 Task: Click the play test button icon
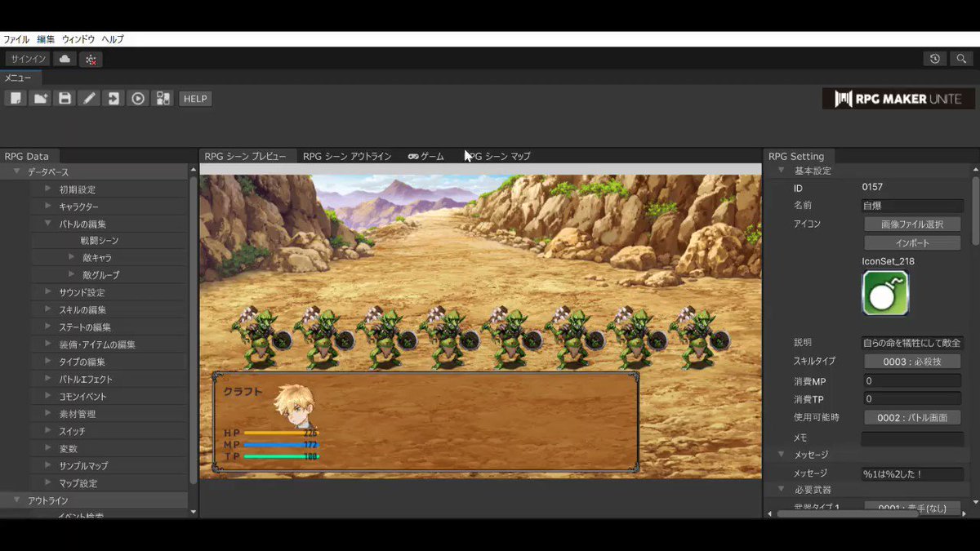[x=138, y=99]
